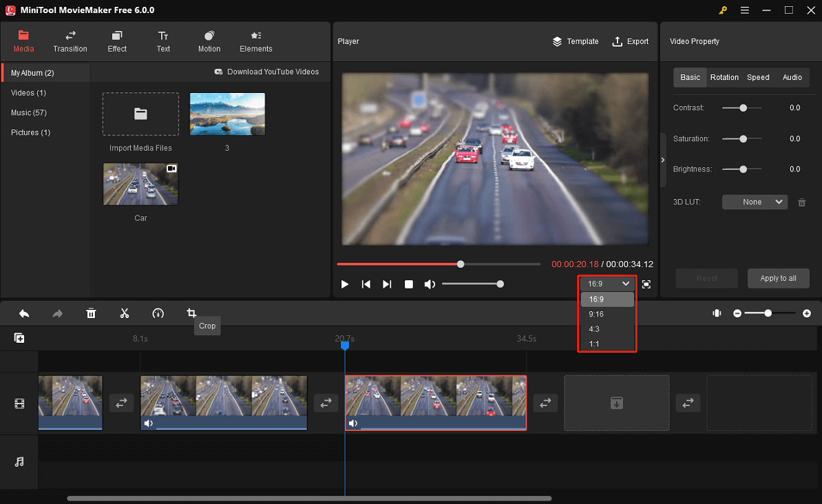Image resolution: width=822 pixels, height=504 pixels.
Task: Go to next frame in player
Action: pos(387,284)
